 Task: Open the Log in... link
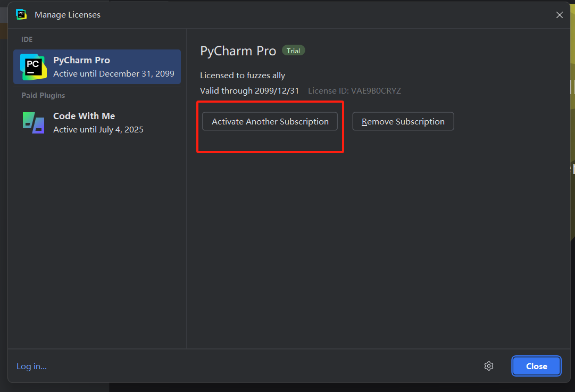[31, 366]
